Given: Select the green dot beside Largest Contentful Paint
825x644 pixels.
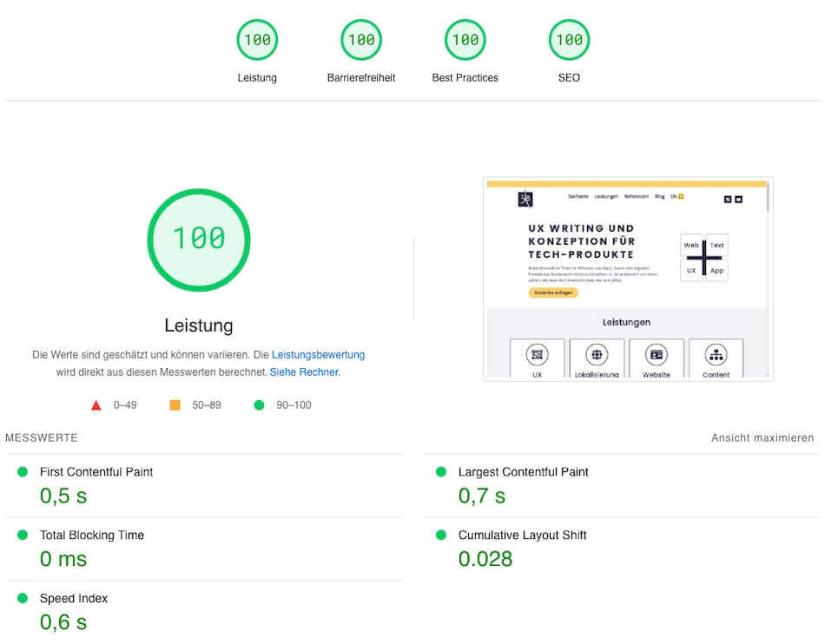Looking at the screenshot, I should (441, 471).
